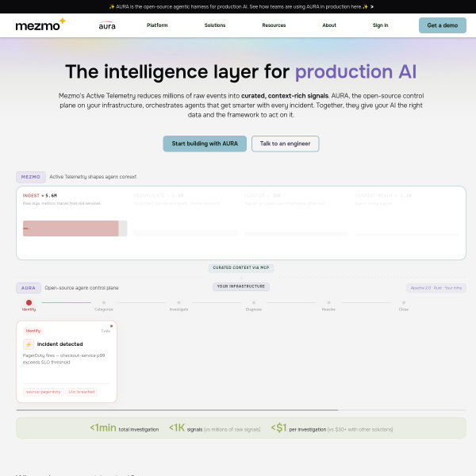Viewport: 476px width, 476px height.
Task: Click the Your Infrastructure pill
Action: point(241,286)
